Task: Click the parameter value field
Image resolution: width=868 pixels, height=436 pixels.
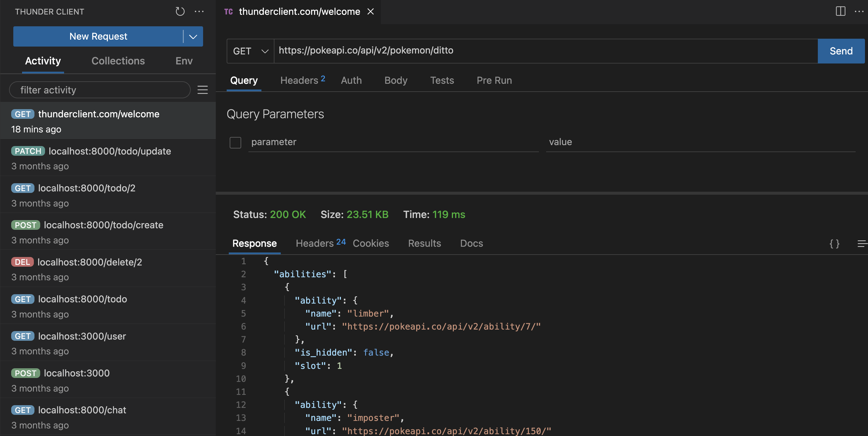Action: [700, 142]
